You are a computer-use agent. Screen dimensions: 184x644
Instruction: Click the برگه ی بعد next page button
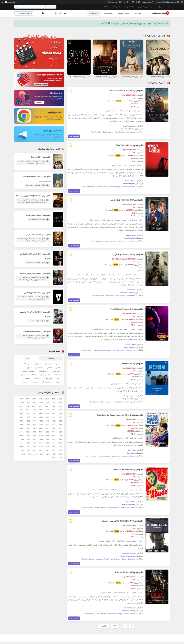(x=103, y=626)
